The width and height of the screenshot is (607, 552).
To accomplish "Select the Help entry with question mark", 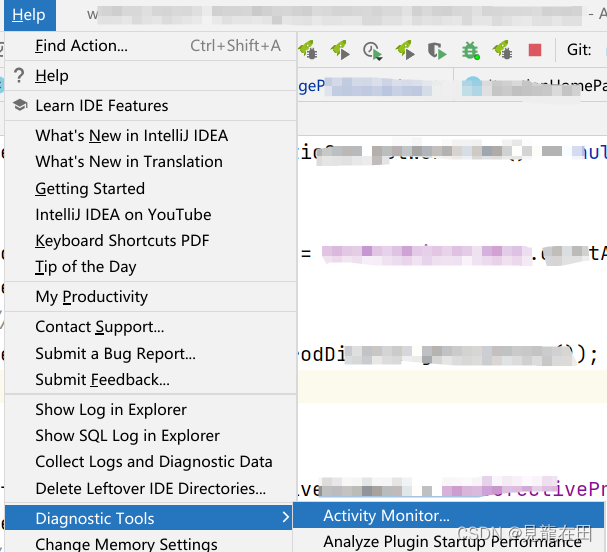I will [151, 76].
